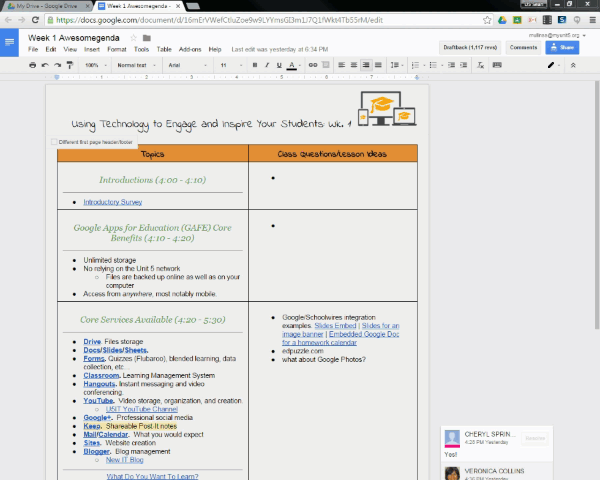
Task: Center align the text
Action: coord(354,65)
